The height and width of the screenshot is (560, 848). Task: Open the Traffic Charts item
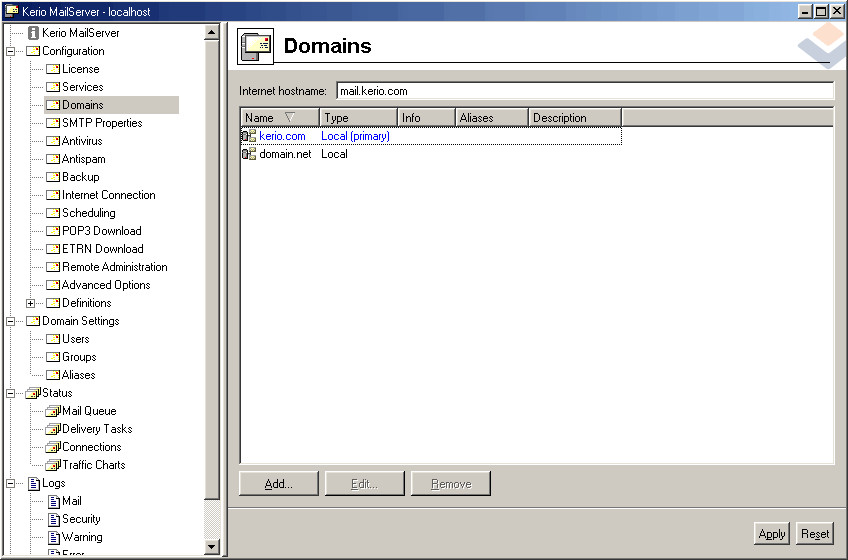[94, 465]
